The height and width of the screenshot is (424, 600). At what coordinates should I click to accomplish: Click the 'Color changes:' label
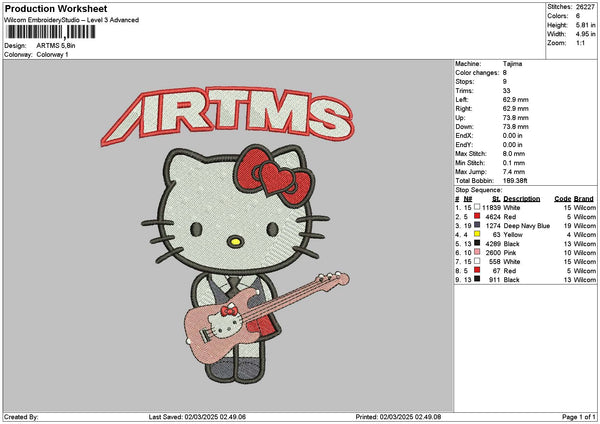[x=477, y=73]
